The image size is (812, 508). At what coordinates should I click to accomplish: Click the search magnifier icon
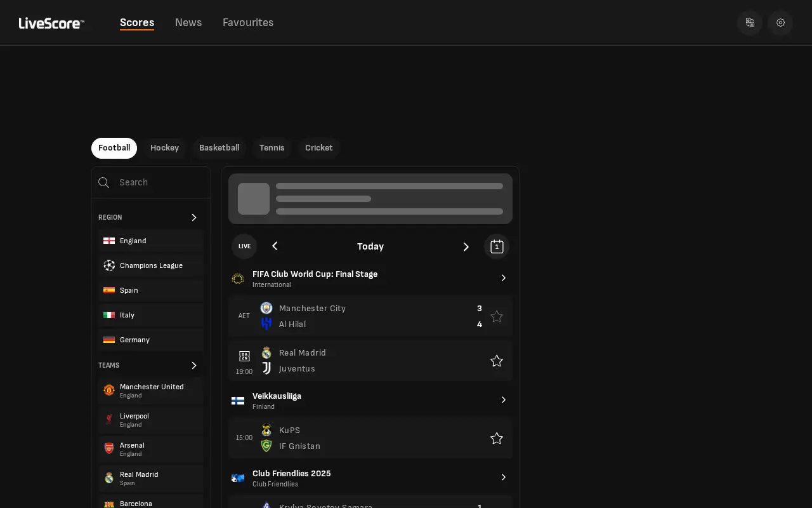coord(104,183)
